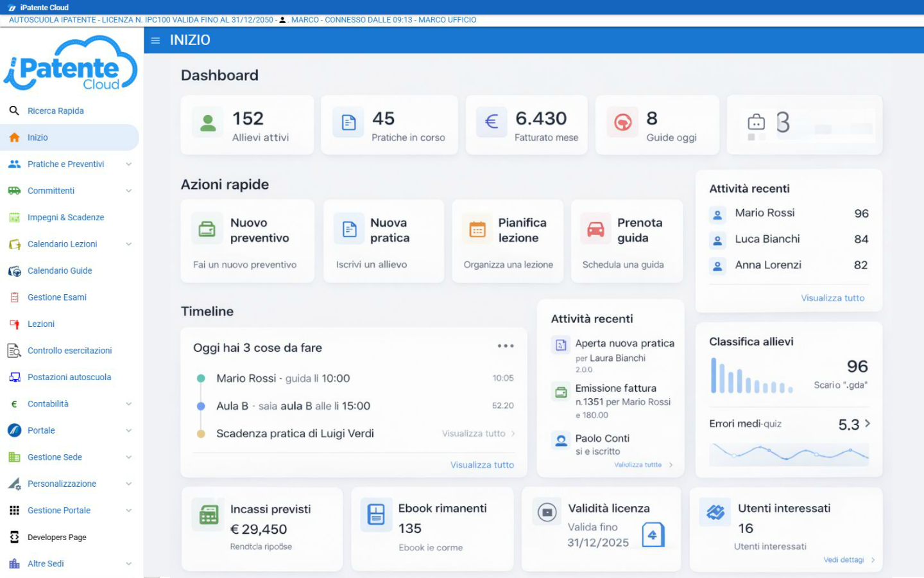The width and height of the screenshot is (924, 578).
Task: Select the Ricerca Rapida search icon
Action: [x=14, y=110]
